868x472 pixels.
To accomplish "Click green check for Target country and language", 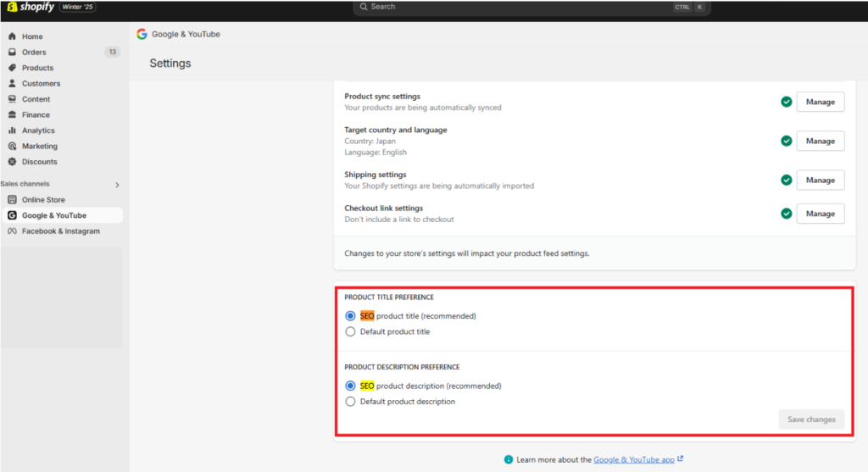I will [786, 142].
